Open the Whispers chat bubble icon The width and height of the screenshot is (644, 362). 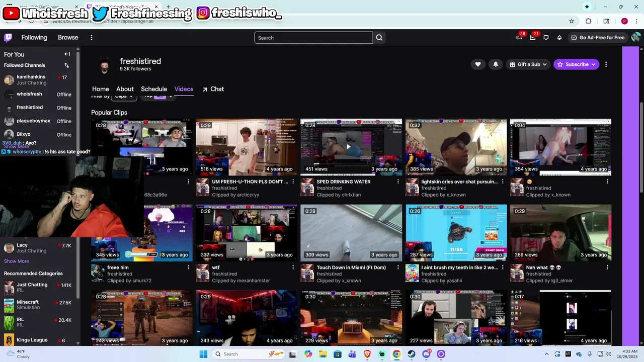546,38
